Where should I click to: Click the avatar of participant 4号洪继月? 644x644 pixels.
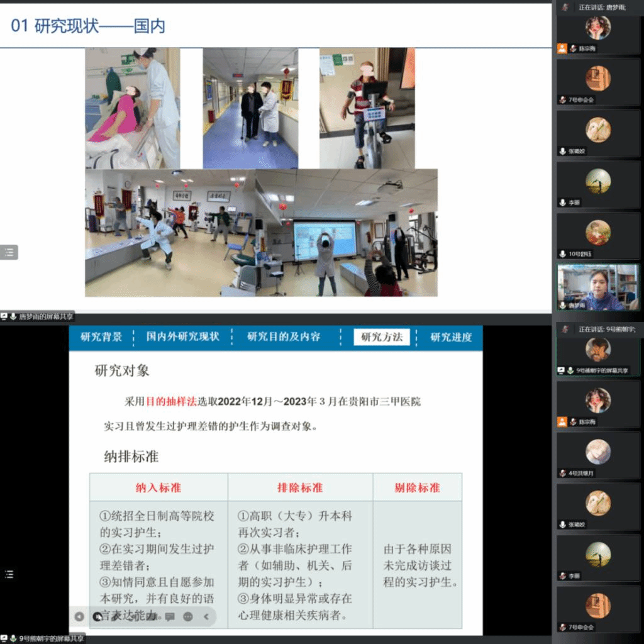coord(597,452)
